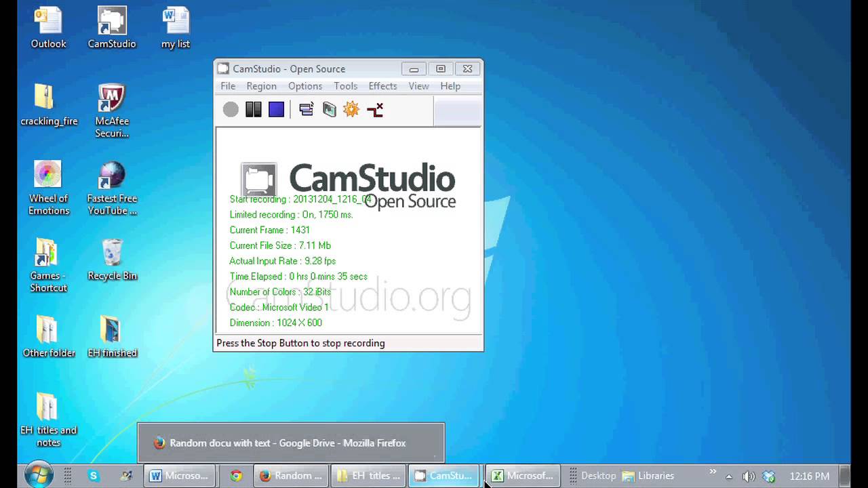Open the Libraries toolbar on the taskbar
This screenshot has height=488, width=868.
[649, 476]
